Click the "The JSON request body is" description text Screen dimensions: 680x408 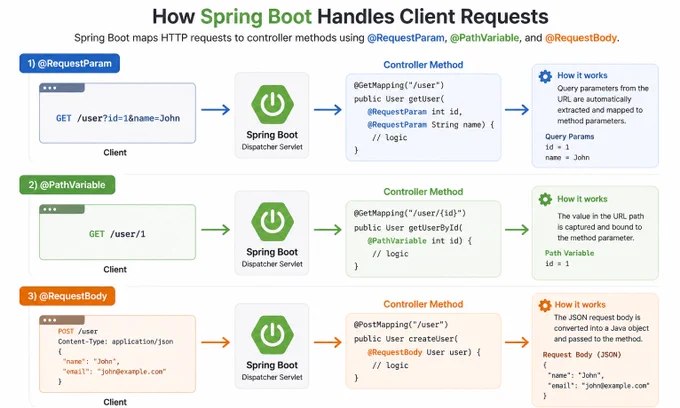pos(597,318)
